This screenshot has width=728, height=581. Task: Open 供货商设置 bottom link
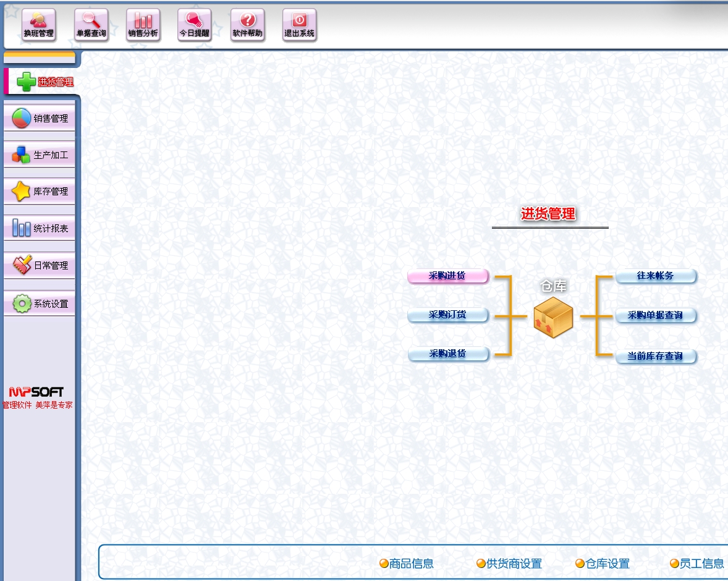coord(509,564)
